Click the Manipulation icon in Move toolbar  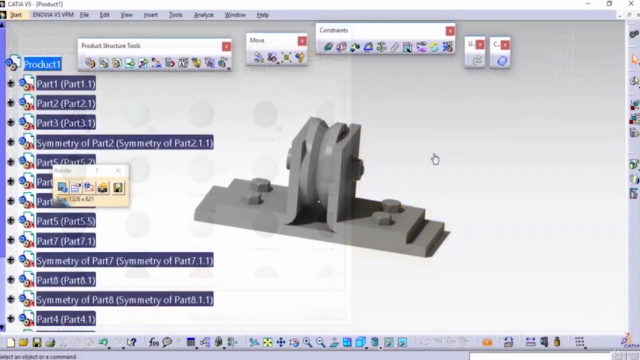pos(258,58)
